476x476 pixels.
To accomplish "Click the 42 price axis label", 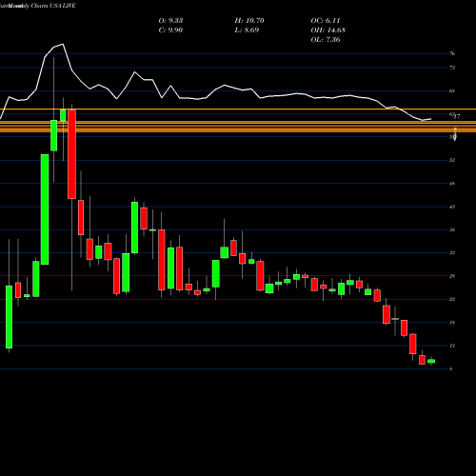I will (452, 207).
